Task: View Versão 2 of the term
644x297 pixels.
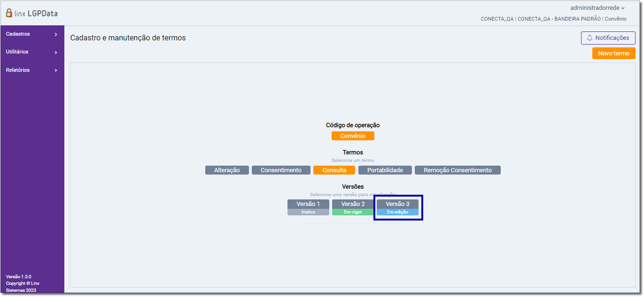Action: [x=353, y=204]
